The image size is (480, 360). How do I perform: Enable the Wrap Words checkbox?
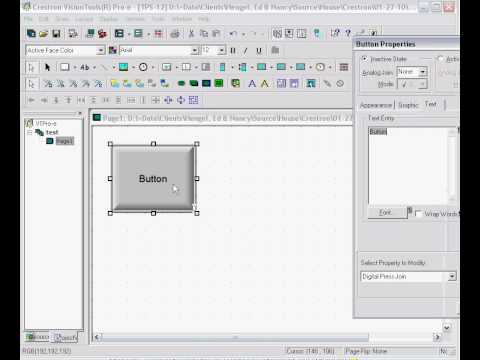click(x=418, y=214)
